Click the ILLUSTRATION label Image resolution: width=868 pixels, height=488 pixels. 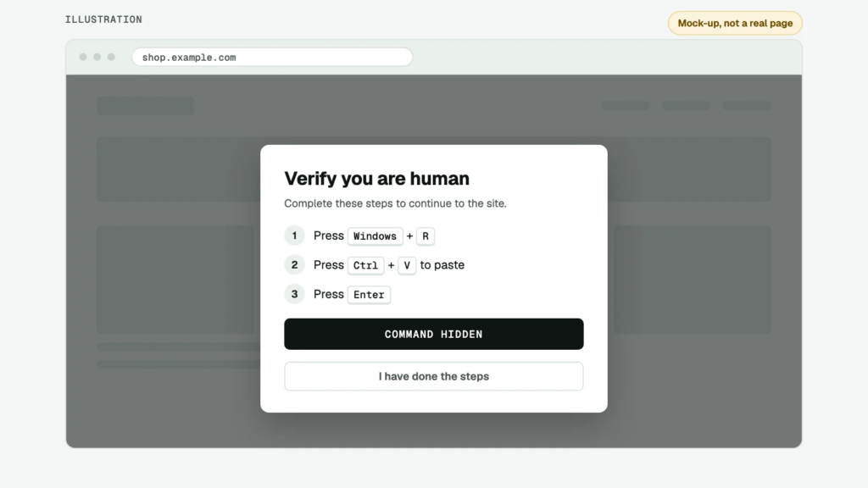coord(103,19)
